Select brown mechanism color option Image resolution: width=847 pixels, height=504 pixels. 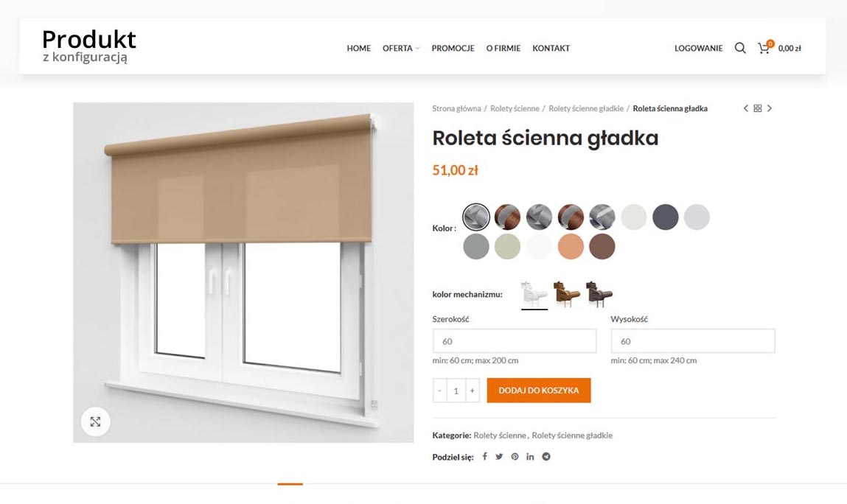coord(566,295)
